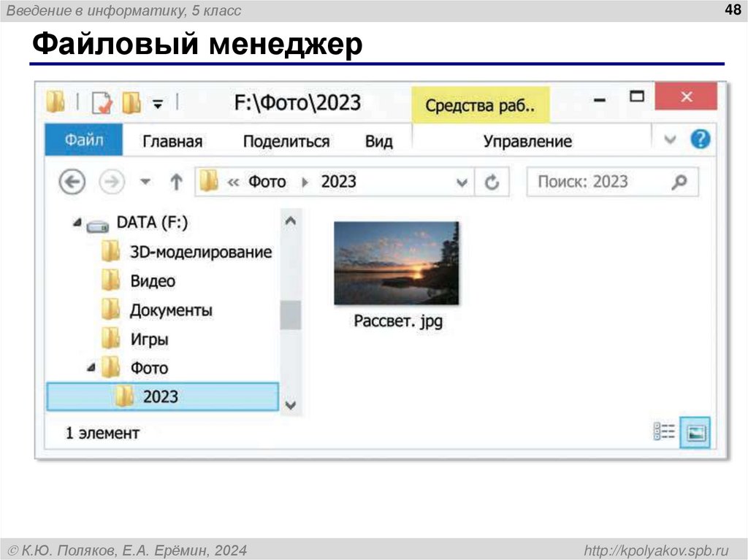Enable large thumbnails view in the status bar

pos(694,431)
